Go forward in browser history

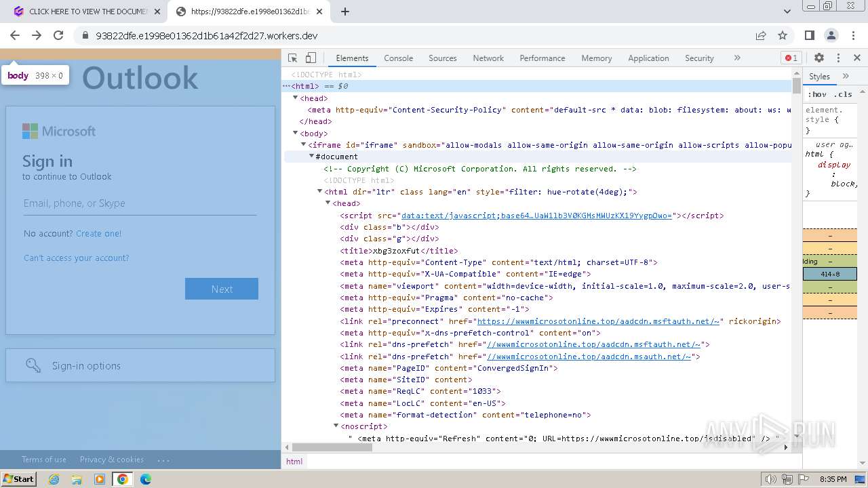tap(37, 35)
